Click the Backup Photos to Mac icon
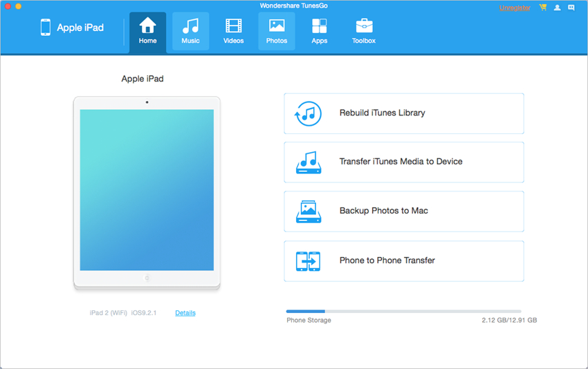 point(308,211)
